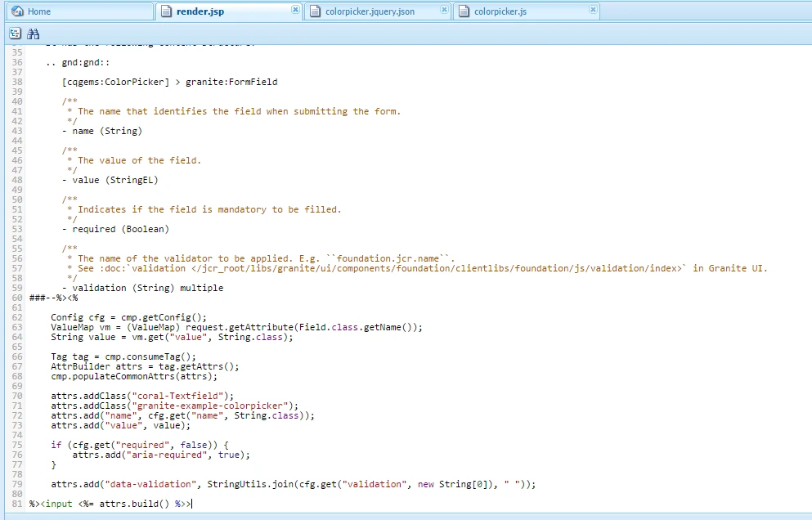Close the render.jsp tab
812x520 pixels.
pyautogui.click(x=295, y=10)
